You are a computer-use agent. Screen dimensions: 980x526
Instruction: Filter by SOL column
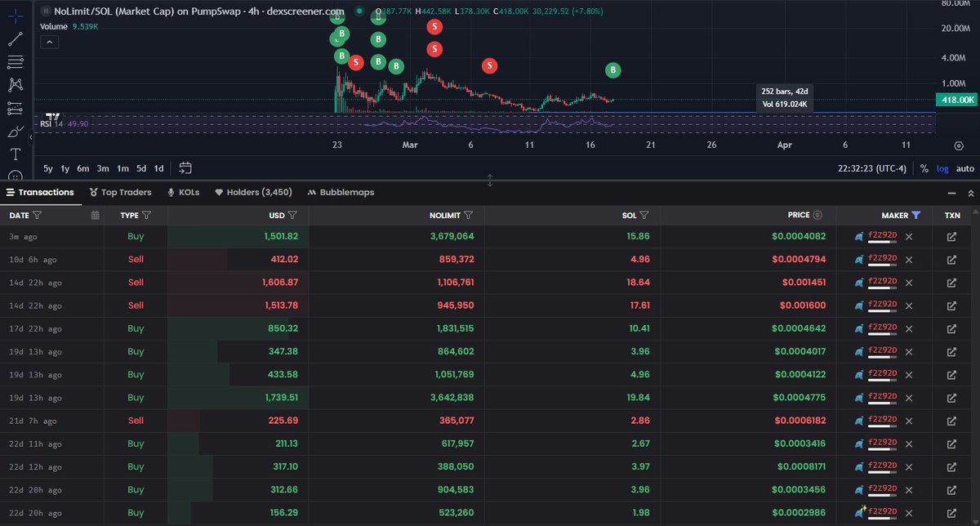[x=644, y=216]
